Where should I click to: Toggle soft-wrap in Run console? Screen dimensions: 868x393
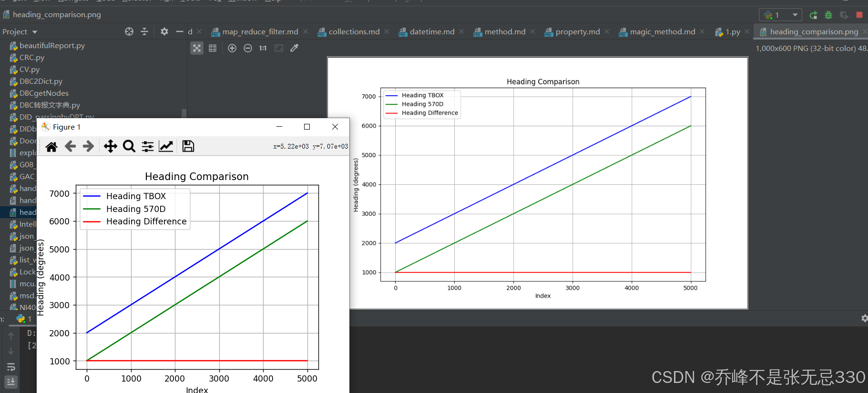click(11, 367)
